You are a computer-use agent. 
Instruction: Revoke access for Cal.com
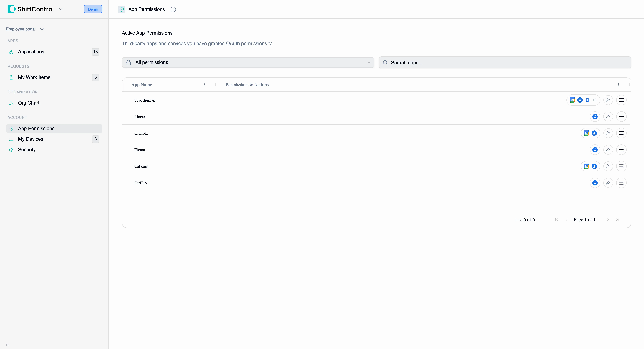click(x=608, y=166)
